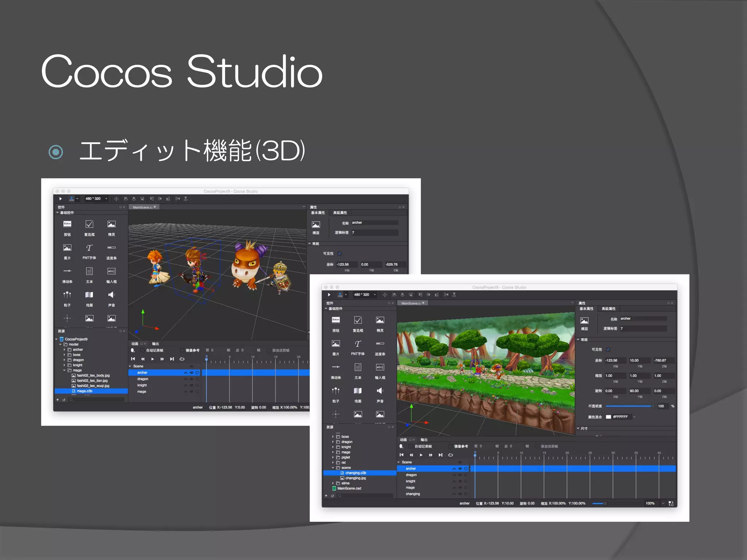Open MainScene.csd in forest-scene resources
The height and width of the screenshot is (560, 747).
349,489
